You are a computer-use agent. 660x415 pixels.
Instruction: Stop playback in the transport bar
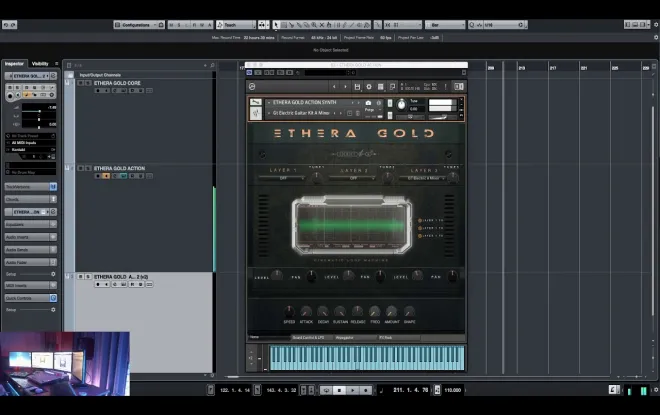pyautogui.click(x=339, y=391)
